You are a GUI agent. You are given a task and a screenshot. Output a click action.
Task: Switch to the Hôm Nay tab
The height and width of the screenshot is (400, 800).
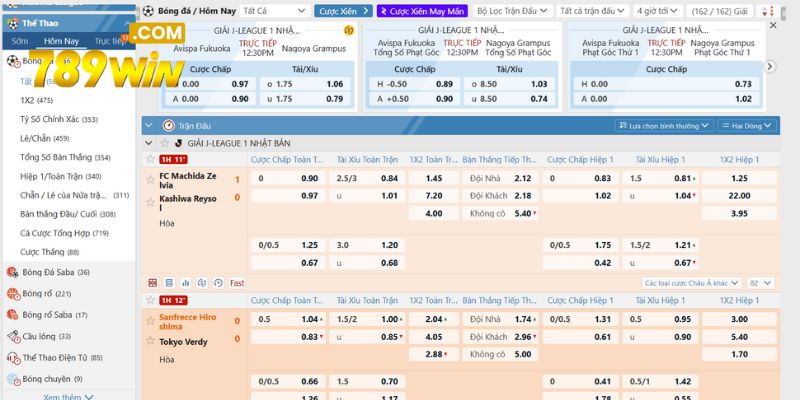61,41
